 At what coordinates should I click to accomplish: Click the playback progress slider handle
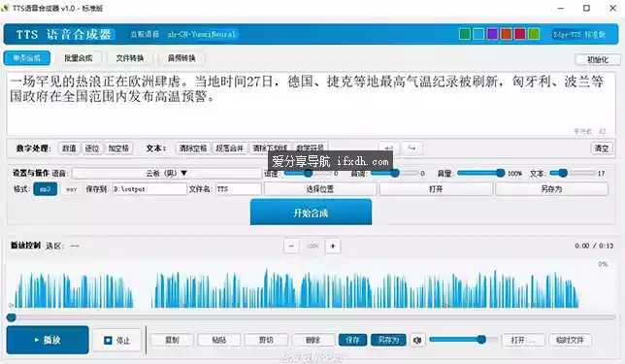(12, 317)
